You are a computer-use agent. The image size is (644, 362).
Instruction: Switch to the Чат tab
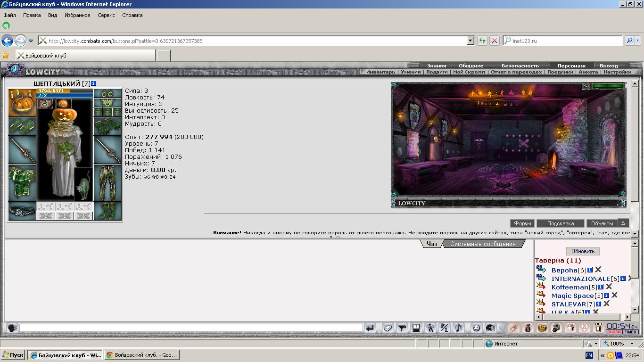tap(432, 244)
